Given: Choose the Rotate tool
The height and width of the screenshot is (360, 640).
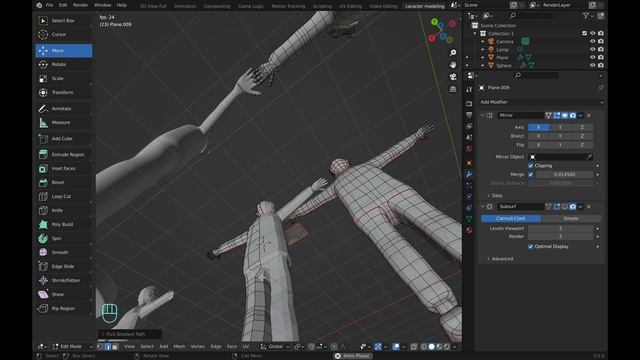Looking at the screenshot, I should 64,64.
